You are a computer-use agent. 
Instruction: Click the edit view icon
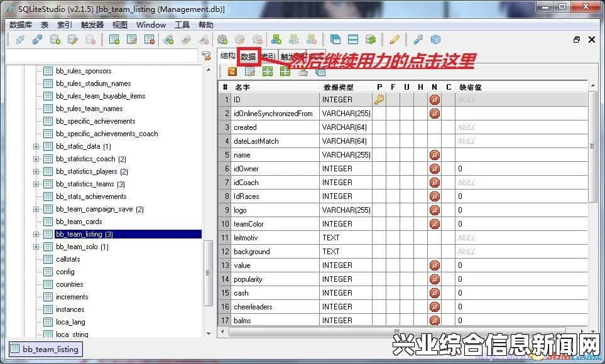point(294,40)
